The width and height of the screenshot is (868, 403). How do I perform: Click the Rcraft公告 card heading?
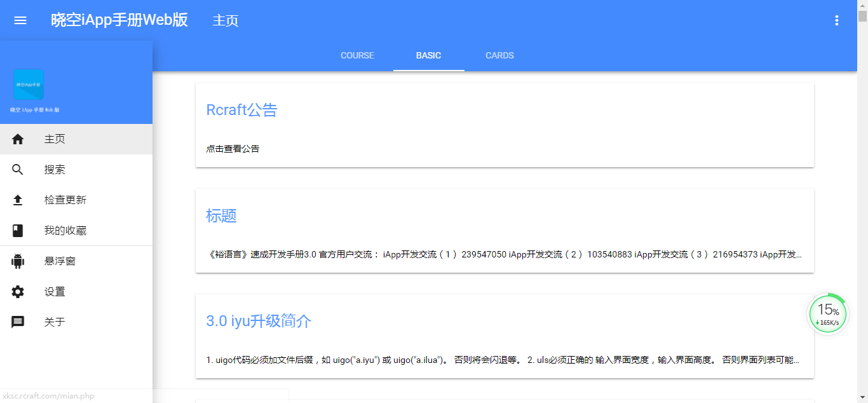(x=241, y=110)
